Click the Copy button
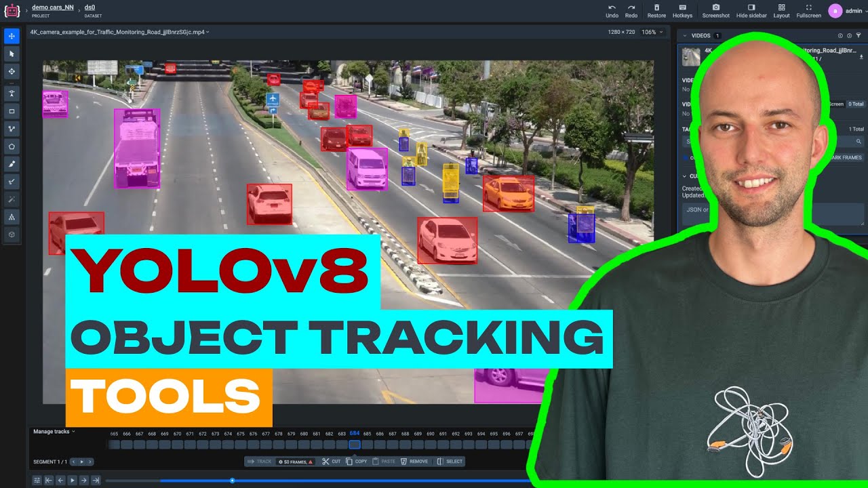This screenshot has height=488, width=868. [x=357, y=462]
